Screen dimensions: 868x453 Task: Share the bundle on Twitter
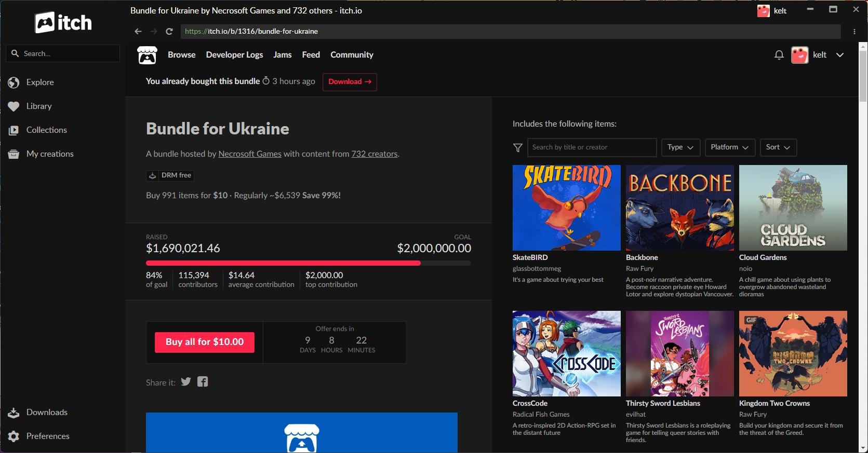[186, 382]
